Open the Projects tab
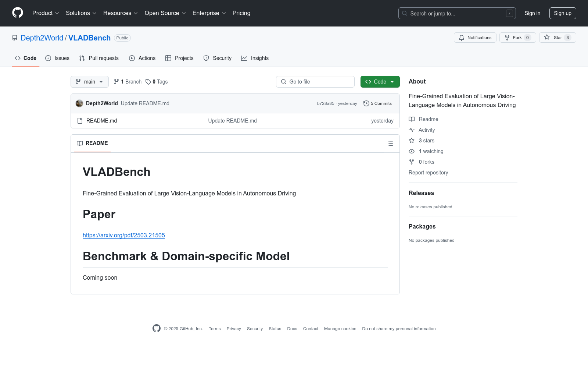This screenshot has width=588, height=368. (x=179, y=58)
